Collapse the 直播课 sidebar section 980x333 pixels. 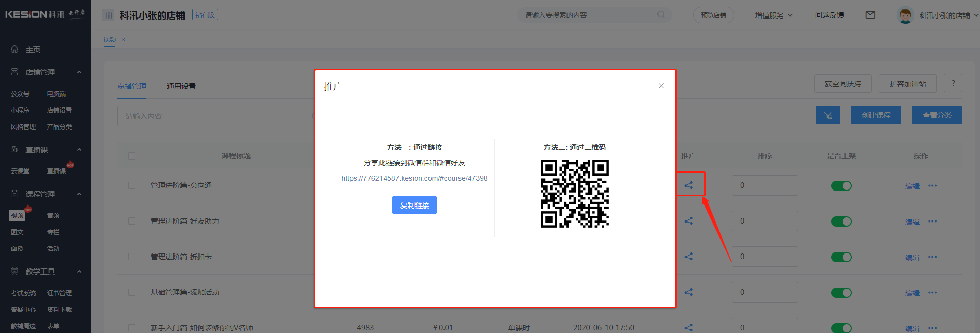(79, 150)
